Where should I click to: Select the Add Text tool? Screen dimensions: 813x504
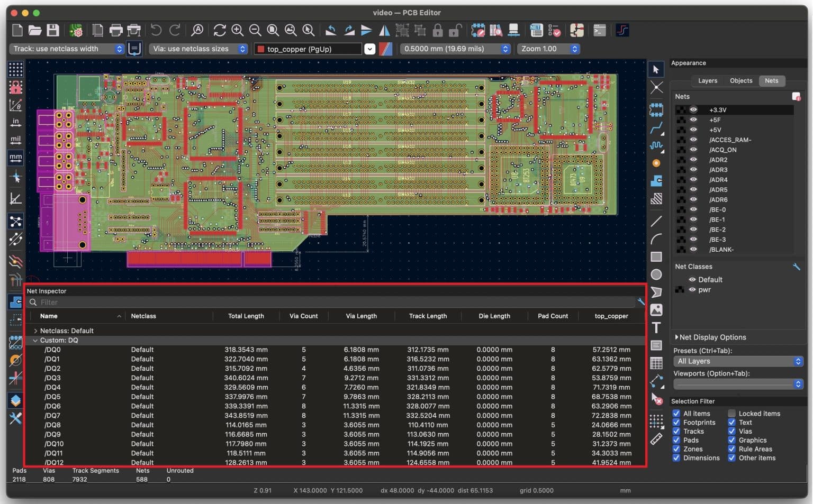click(656, 328)
